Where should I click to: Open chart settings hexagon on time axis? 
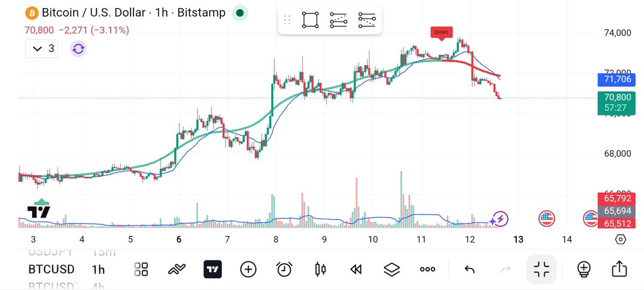pos(620,240)
